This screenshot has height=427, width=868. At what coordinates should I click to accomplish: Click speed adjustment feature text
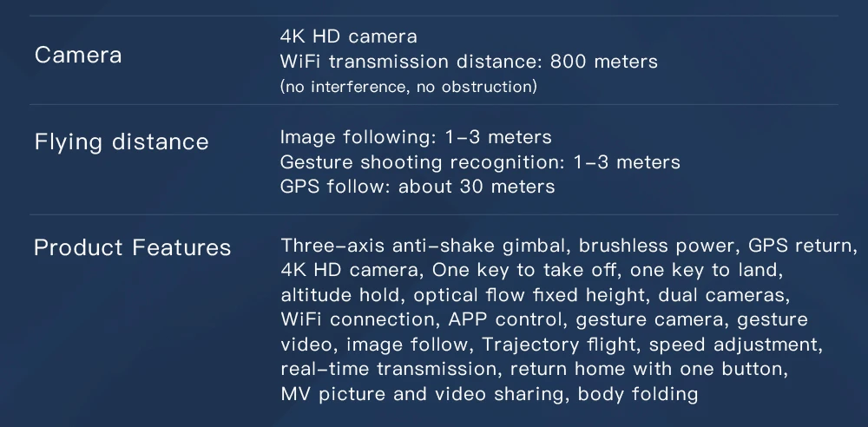(733, 345)
